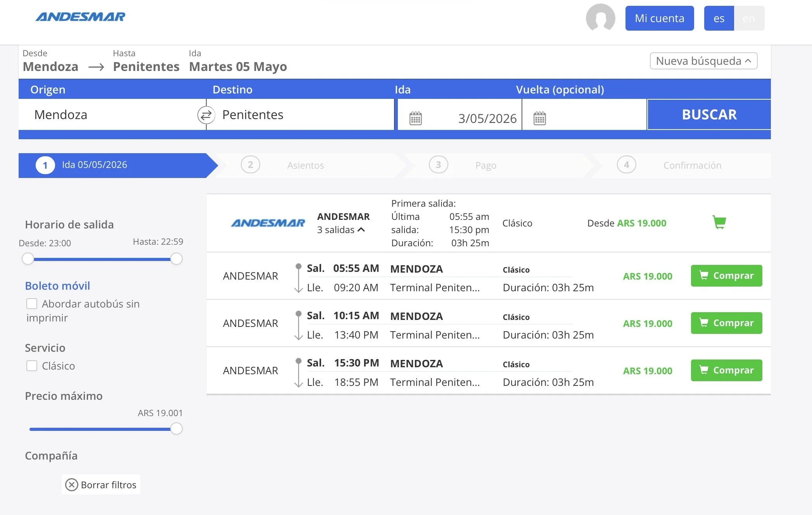Click the Andesmar logo in results summary
This screenshot has height=515, width=812.
point(268,223)
